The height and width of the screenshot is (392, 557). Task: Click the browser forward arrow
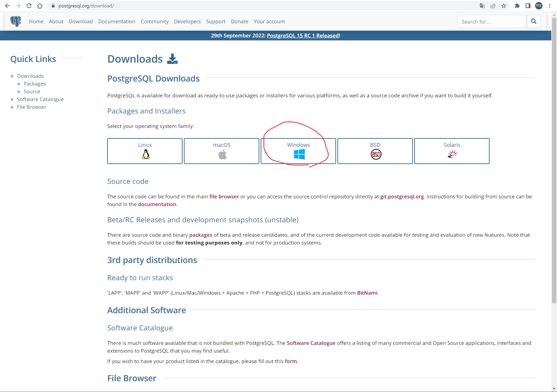tap(18, 6)
